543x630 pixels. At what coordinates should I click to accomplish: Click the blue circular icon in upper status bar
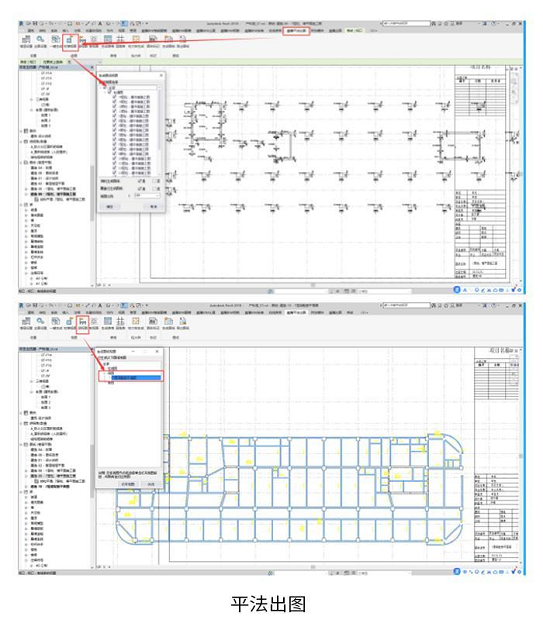point(457,290)
